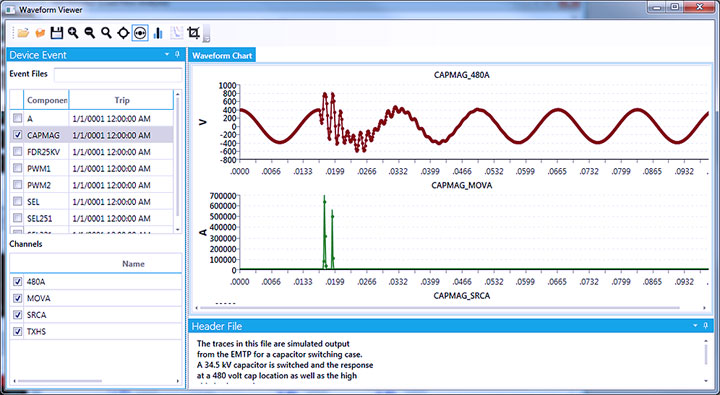
Task: Click the Channels list scroll right arrow
Action: tap(178, 381)
